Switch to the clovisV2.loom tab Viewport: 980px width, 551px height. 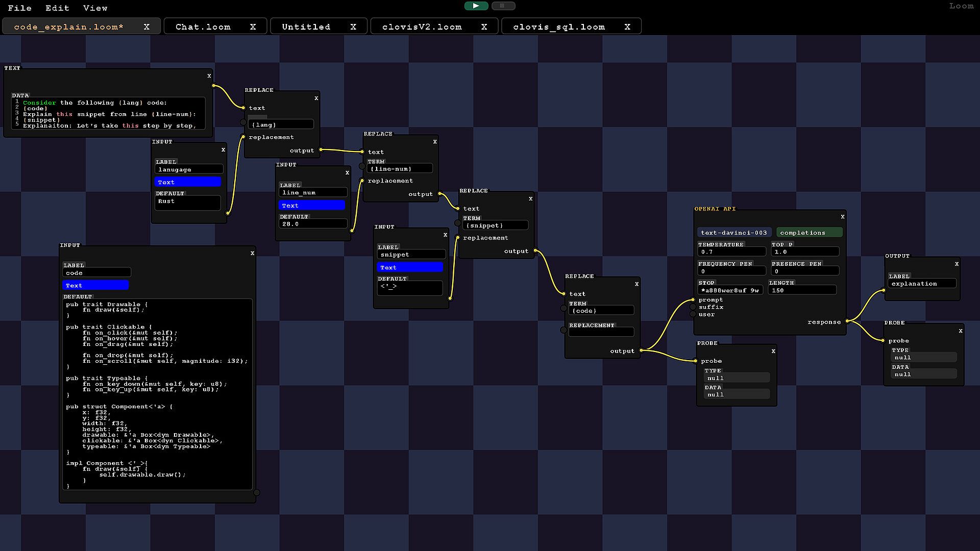coord(422,27)
